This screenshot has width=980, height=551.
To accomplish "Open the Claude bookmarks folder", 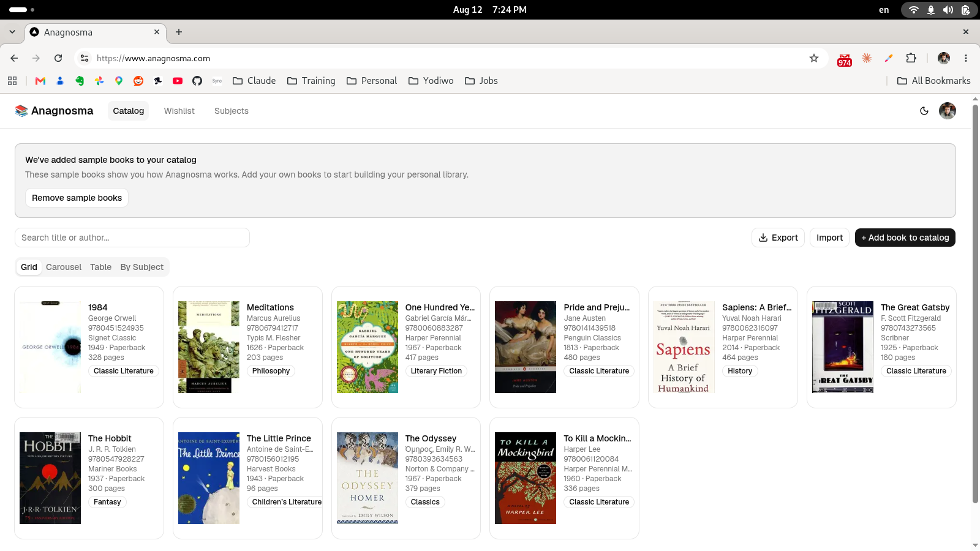I will (254, 81).
